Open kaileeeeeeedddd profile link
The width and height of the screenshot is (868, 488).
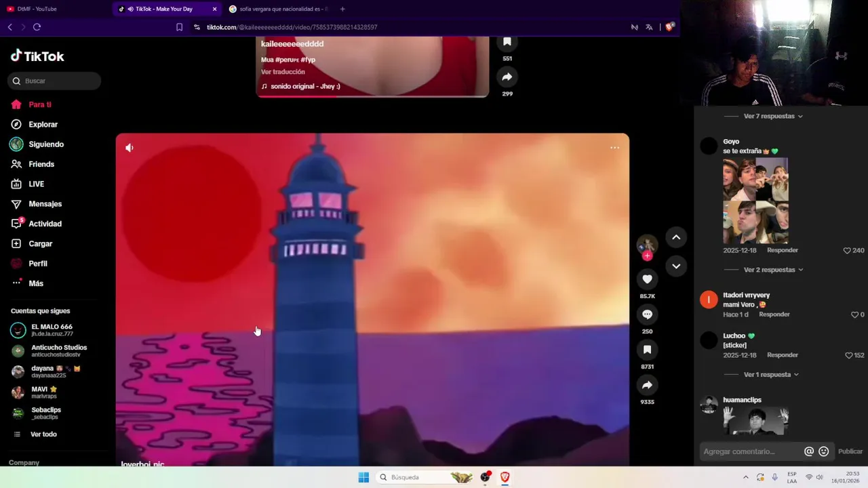pyautogui.click(x=292, y=44)
